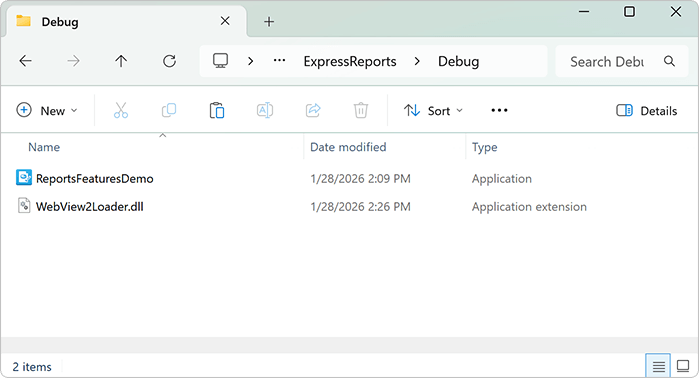Minimize the File Explorer window
The width and height of the screenshot is (699, 378).
tap(584, 12)
